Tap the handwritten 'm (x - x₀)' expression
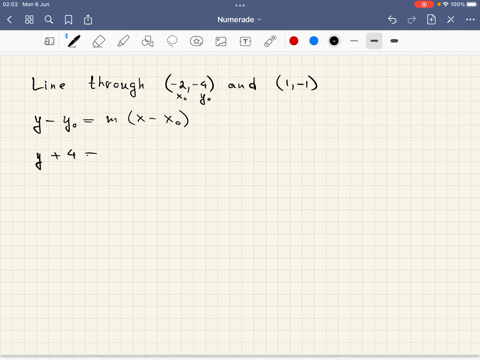Screen dimensions: 480x360 tap(148, 119)
